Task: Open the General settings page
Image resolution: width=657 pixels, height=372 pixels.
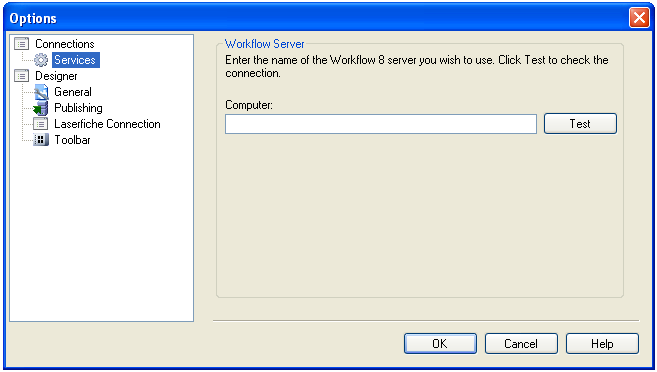Action: (x=73, y=92)
